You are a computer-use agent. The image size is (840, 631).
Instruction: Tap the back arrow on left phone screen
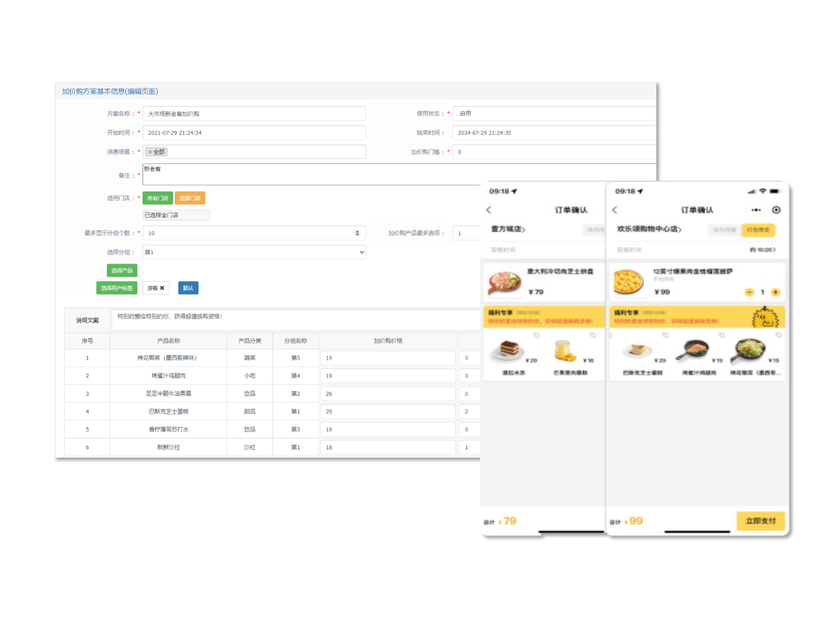[489, 210]
